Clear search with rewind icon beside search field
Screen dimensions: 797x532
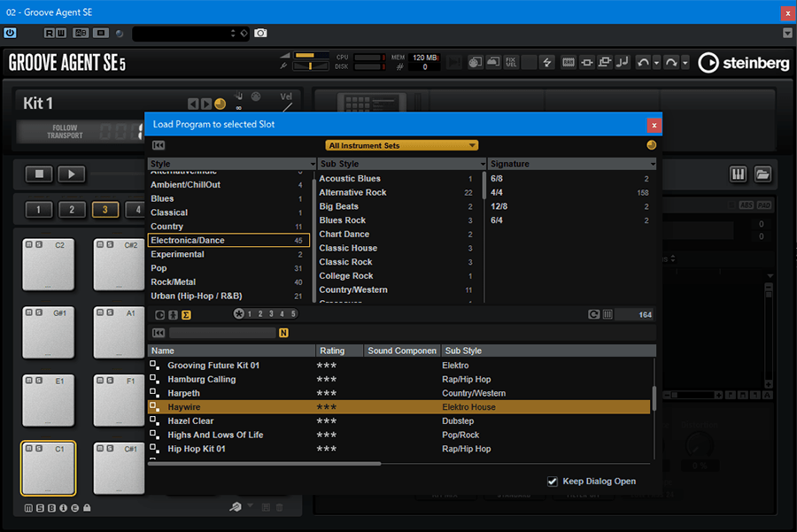159,333
